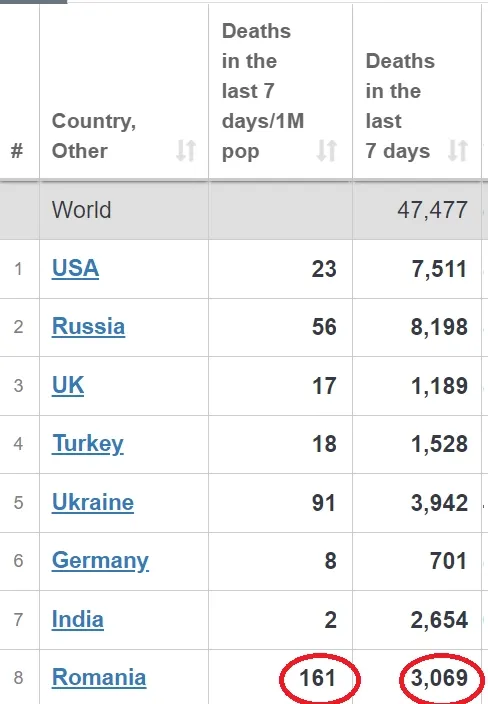Click Romania's circled 3,069 deaths value

click(440, 678)
